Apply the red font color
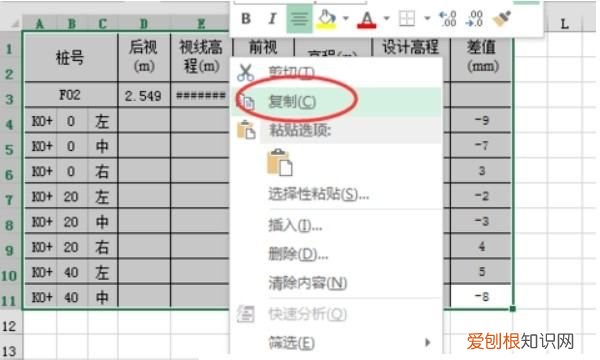600x360 pixels. tap(367, 20)
